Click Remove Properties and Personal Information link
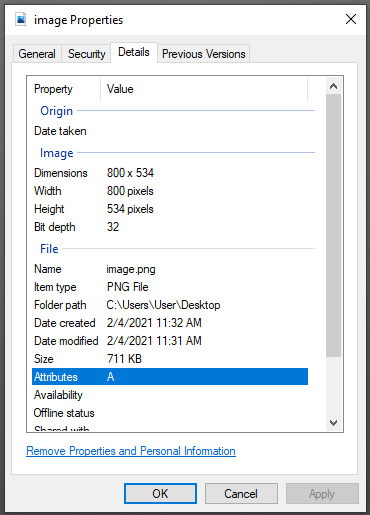The height and width of the screenshot is (515, 370). 131,451
